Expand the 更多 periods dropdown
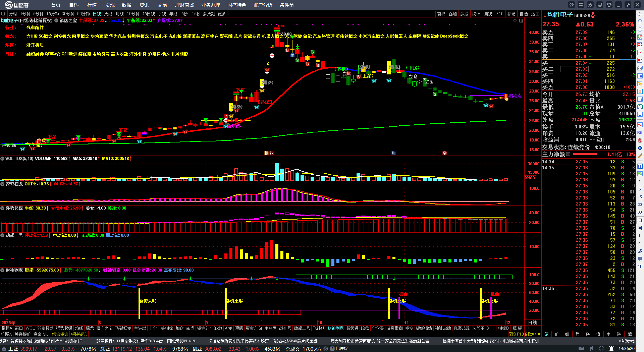Screen dimensions: 644x352 click(223, 14)
